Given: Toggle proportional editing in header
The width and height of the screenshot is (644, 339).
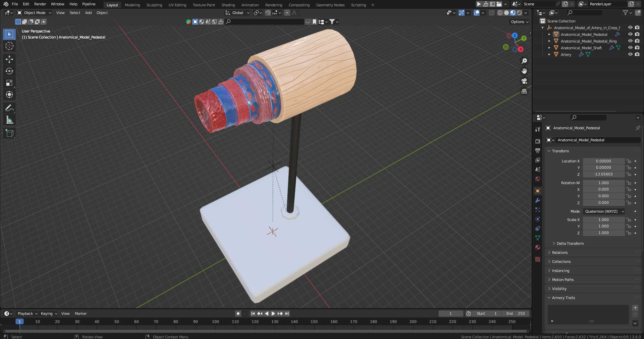Looking at the screenshot, I should point(287,13).
